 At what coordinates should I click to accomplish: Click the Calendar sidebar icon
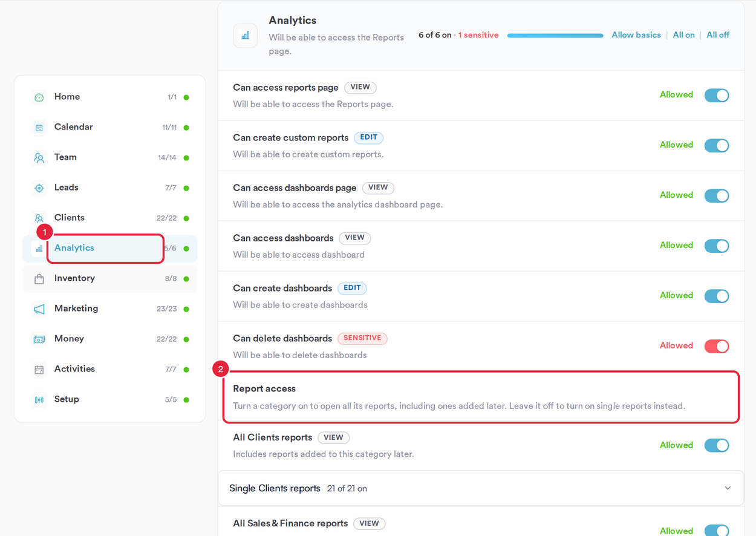[x=39, y=128]
